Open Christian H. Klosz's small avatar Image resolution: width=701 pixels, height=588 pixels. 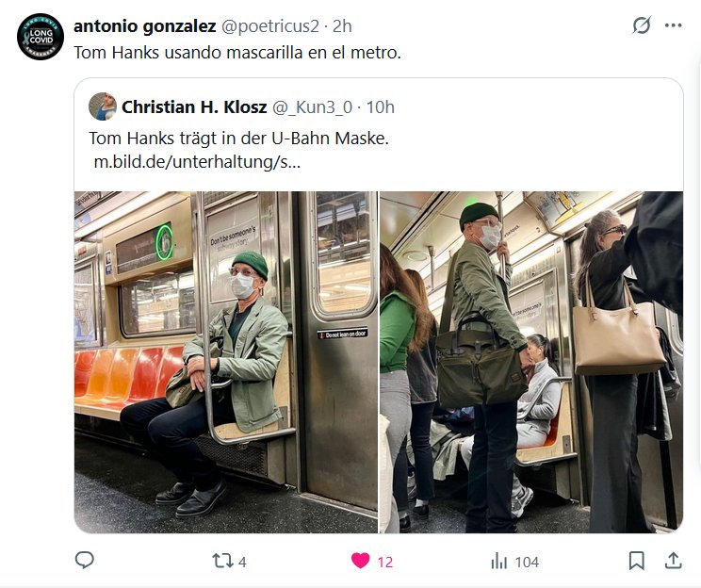pos(103,106)
